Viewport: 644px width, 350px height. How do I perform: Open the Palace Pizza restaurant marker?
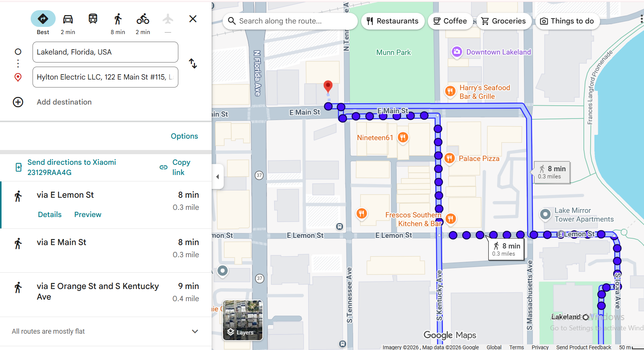click(449, 158)
